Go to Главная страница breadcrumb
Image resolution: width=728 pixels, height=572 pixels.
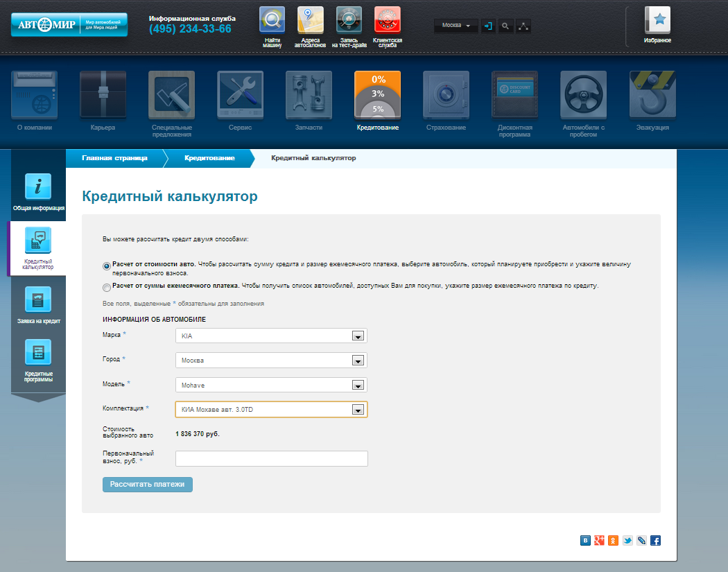click(114, 158)
